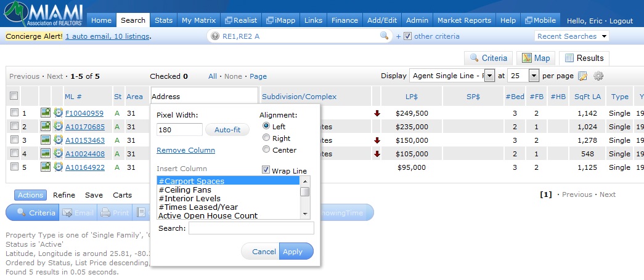Switch to the Map tab

536,58
